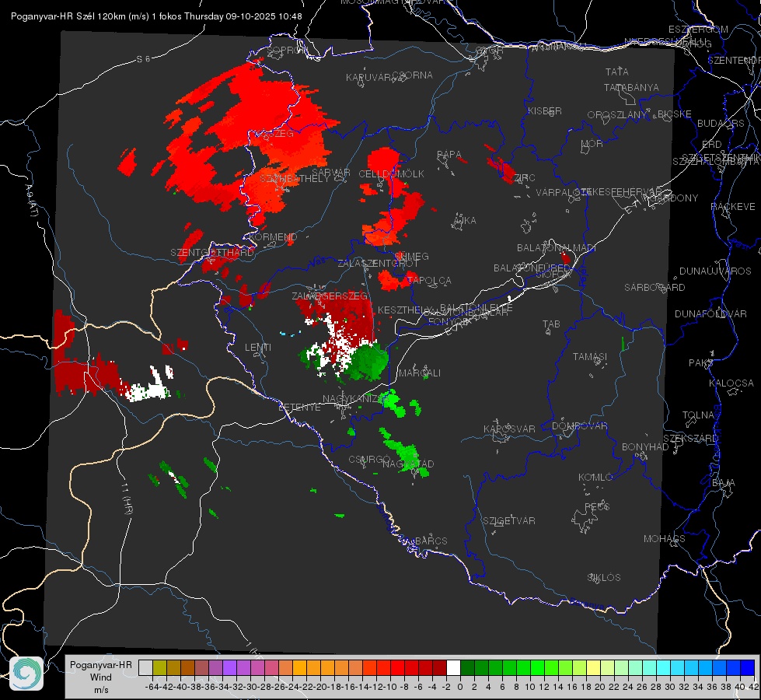761x700 pixels.
Task: Select the CSORNA city label
Action: point(413,75)
